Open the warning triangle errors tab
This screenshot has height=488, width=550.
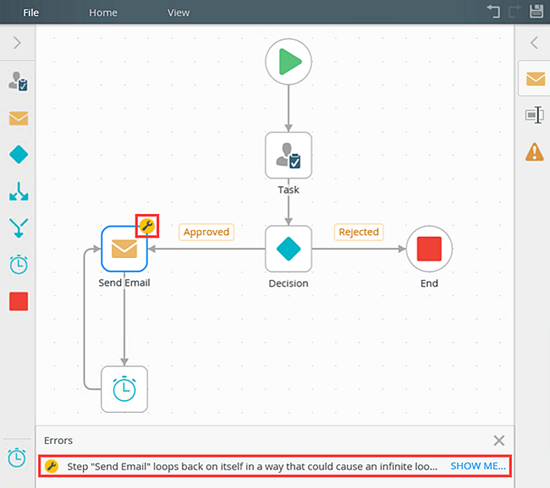[x=535, y=152]
